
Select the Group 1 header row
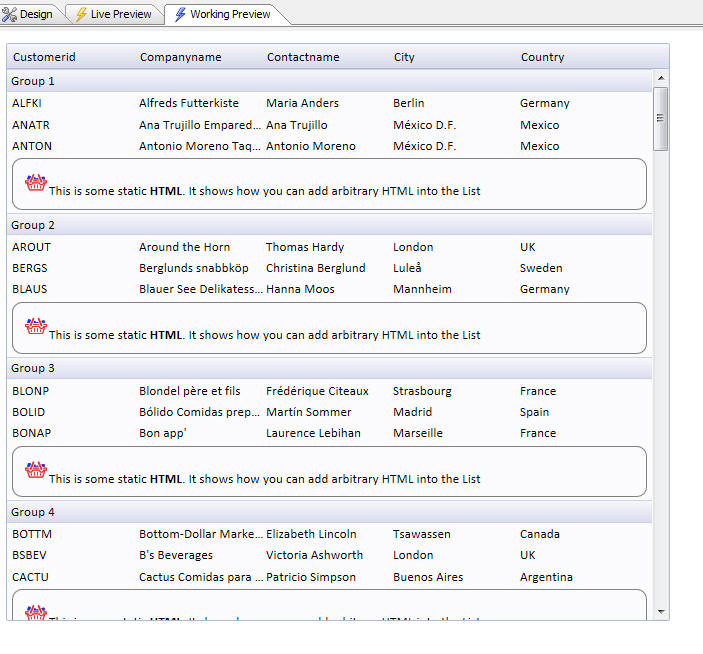pyautogui.click(x=330, y=81)
